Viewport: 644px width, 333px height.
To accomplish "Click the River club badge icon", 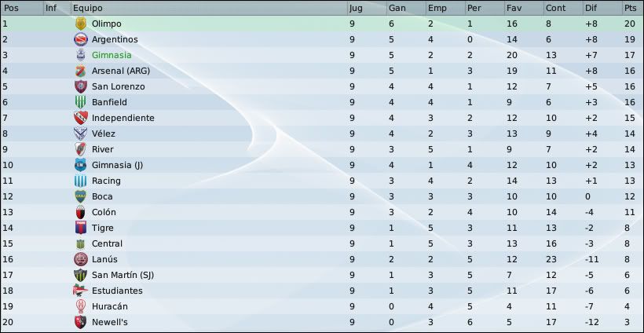I will [80, 149].
